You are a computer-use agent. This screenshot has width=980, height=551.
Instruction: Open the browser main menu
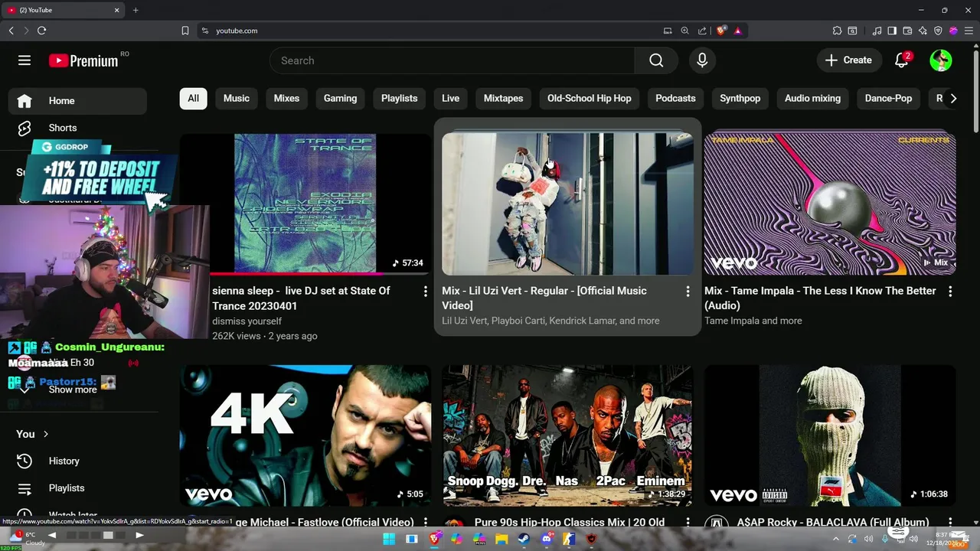click(969, 31)
